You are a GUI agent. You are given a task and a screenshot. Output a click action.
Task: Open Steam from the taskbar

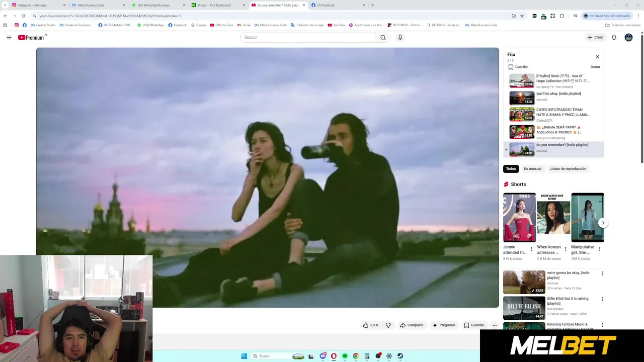point(400,356)
